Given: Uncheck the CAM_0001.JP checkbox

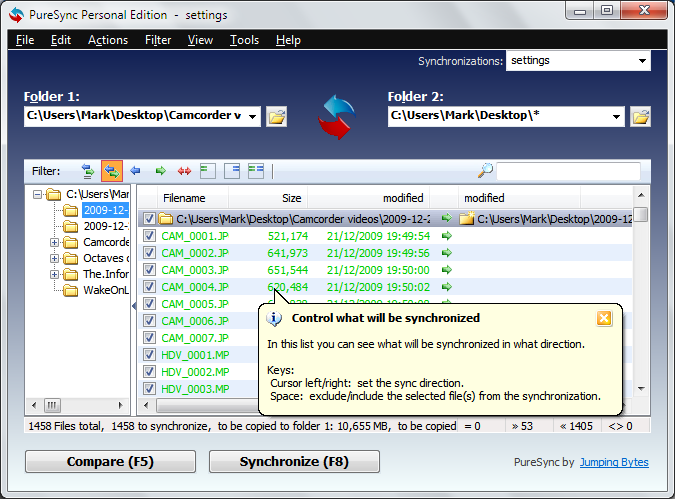Looking at the screenshot, I should pos(149,236).
